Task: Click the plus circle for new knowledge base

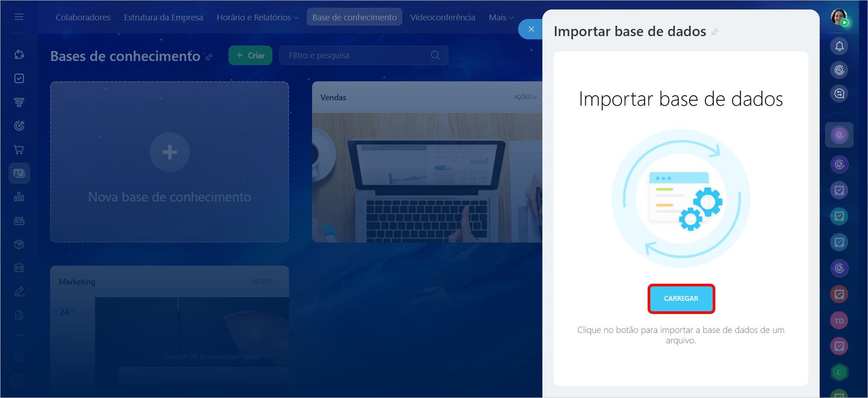Action: (x=169, y=152)
